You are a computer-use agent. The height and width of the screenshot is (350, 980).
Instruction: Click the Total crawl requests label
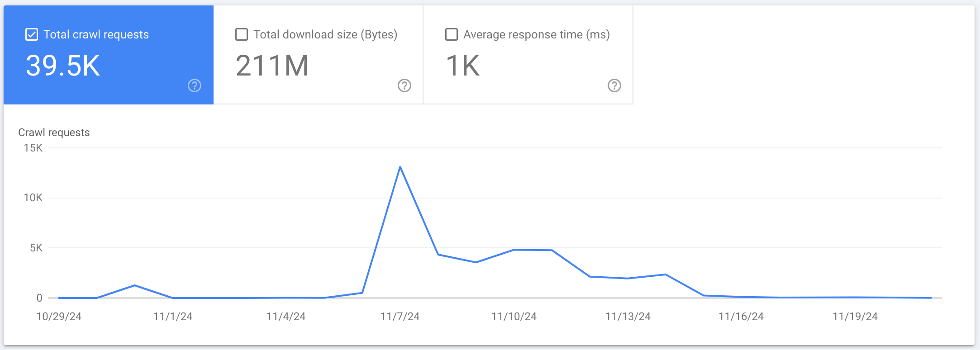96,34
